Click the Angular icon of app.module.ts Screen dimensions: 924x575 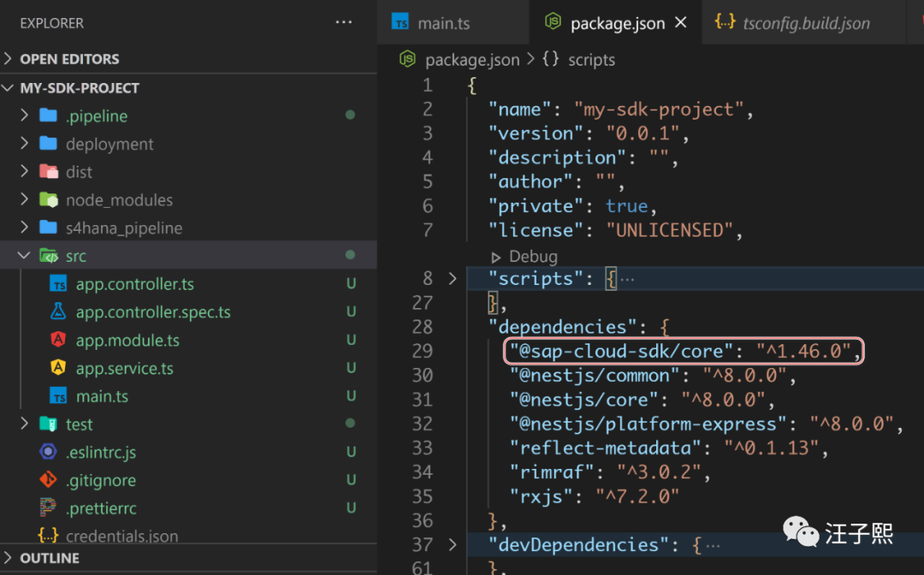58,341
